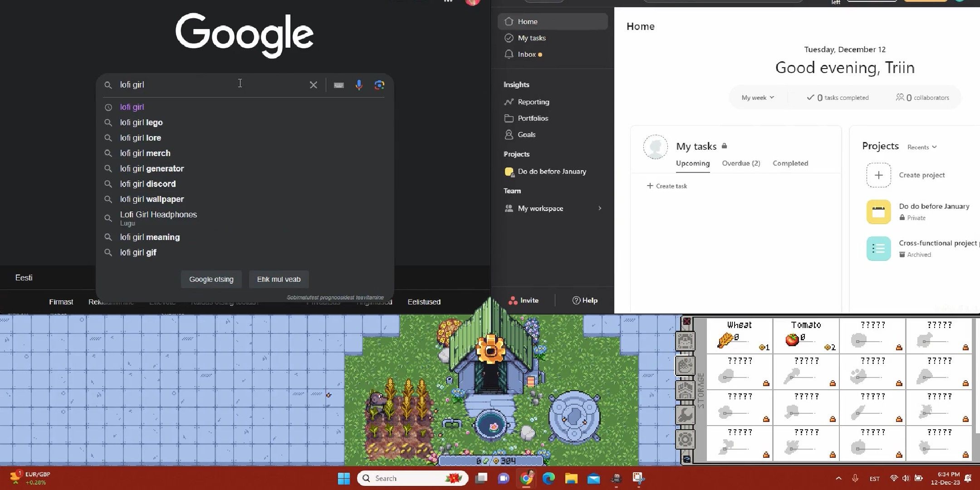Click the magnifier icon inside the Google search box
Screen dimensions: 980x490
108,85
